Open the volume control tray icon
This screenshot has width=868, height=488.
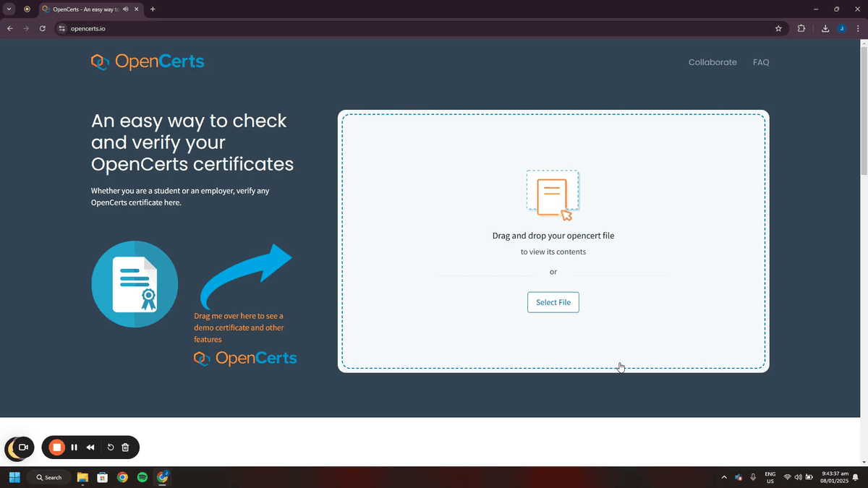[x=799, y=477]
